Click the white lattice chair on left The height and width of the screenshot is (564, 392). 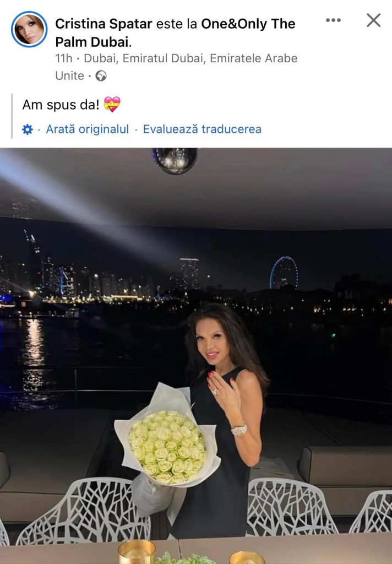tap(85, 511)
